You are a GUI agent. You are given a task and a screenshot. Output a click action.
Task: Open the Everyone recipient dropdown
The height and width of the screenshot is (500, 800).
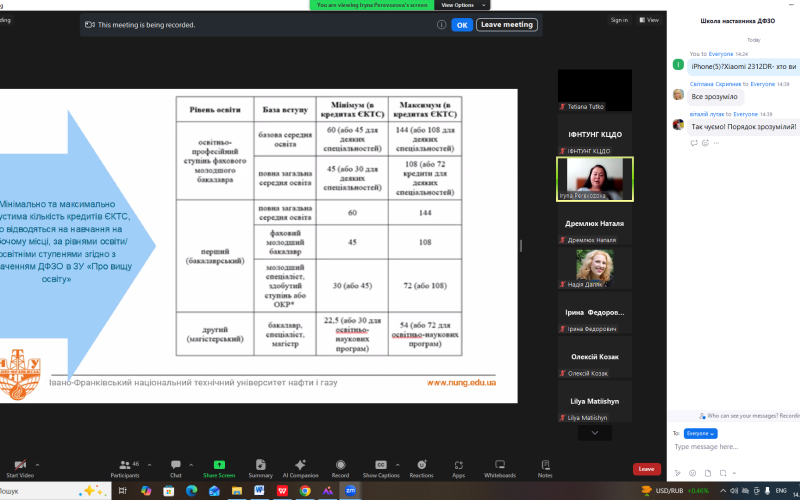pyautogui.click(x=701, y=434)
